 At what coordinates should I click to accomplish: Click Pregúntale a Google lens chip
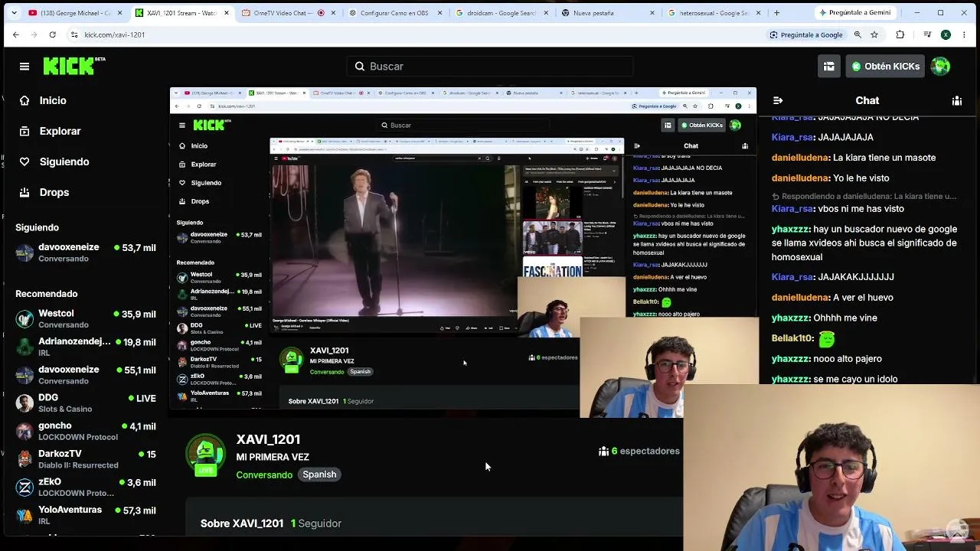click(806, 34)
